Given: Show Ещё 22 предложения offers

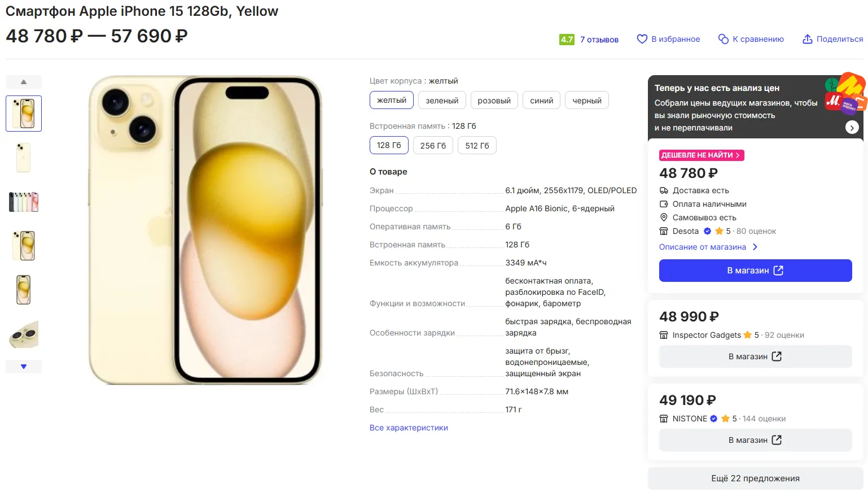Looking at the screenshot, I should tap(755, 478).
